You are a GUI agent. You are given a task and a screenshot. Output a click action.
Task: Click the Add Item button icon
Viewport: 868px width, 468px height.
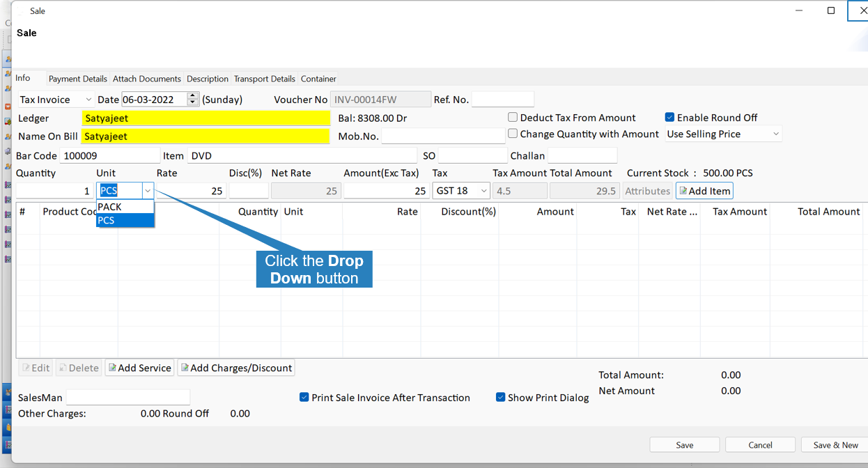pos(683,191)
